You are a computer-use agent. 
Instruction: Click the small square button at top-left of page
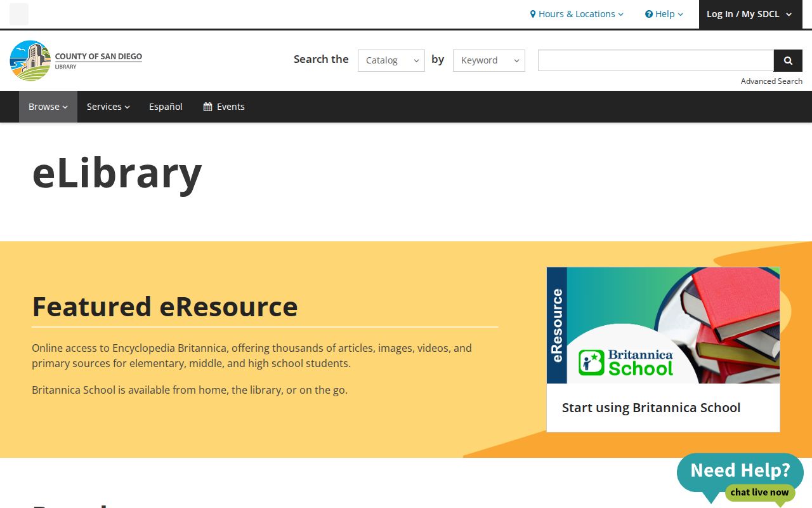(x=19, y=14)
